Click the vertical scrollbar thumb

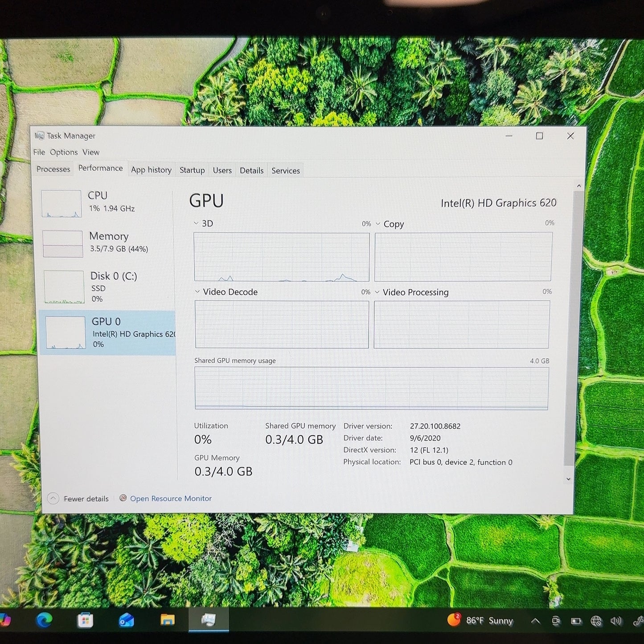pyautogui.click(x=574, y=328)
